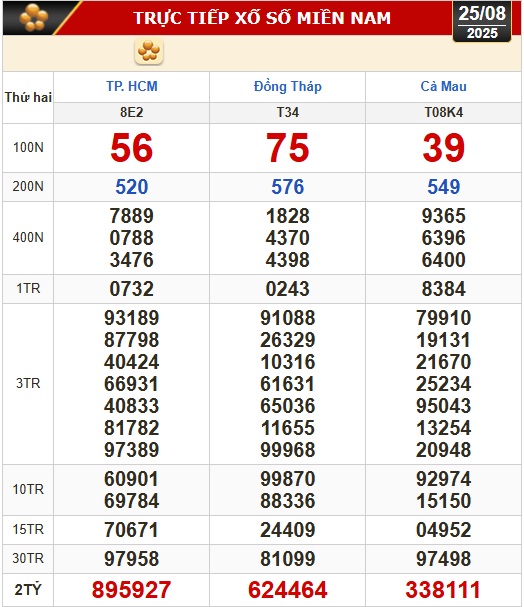
Task: Select number 97498 in 30TR row
Action: point(444,559)
